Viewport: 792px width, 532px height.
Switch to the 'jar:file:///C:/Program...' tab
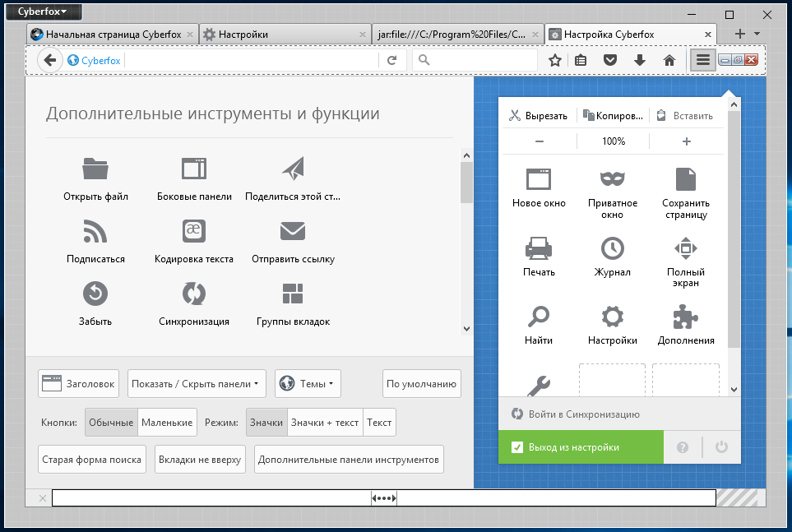point(457,35)
